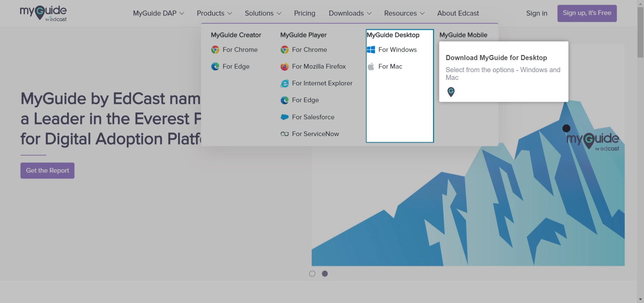644x303 pixels.
Task: Expand the Resources dropdown chevron
Action: tap(422, 13)
